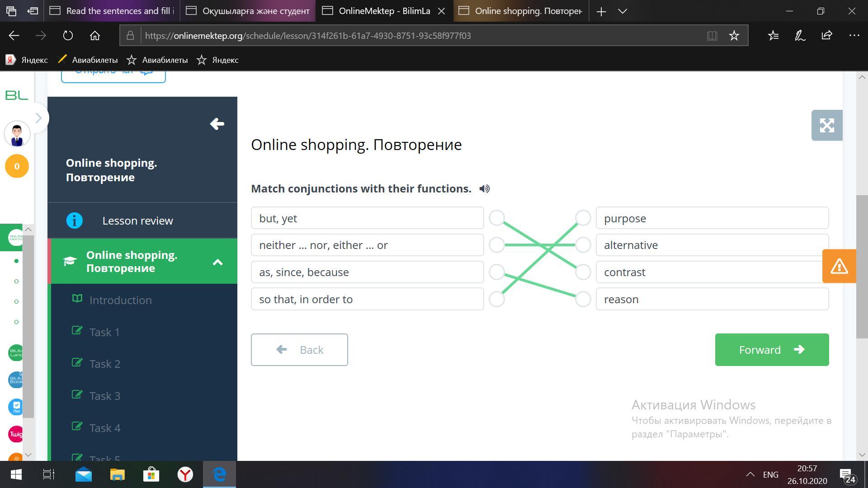The width and height of the screenshot is (868, 488).
Task: Play the audio speaker icon beside the question
Action: (x=484, y=189)
